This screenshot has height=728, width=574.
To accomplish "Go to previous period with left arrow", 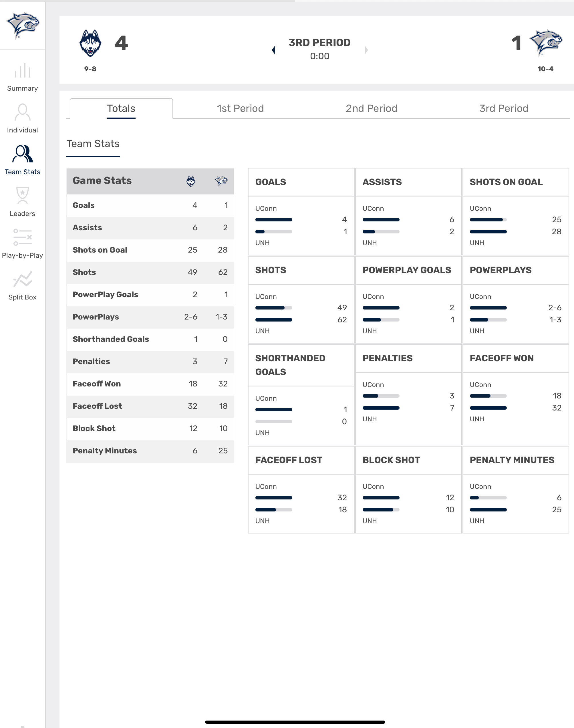I will point(273,50).
